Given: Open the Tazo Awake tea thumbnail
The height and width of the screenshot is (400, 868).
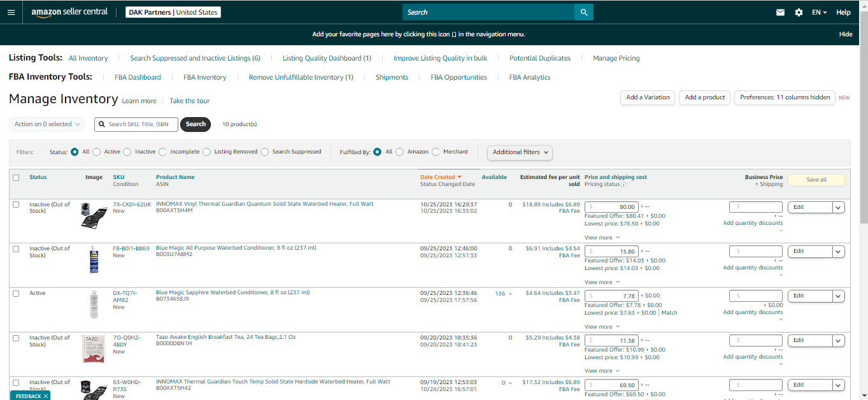Looking at the screenshot, I should point(94,348).
